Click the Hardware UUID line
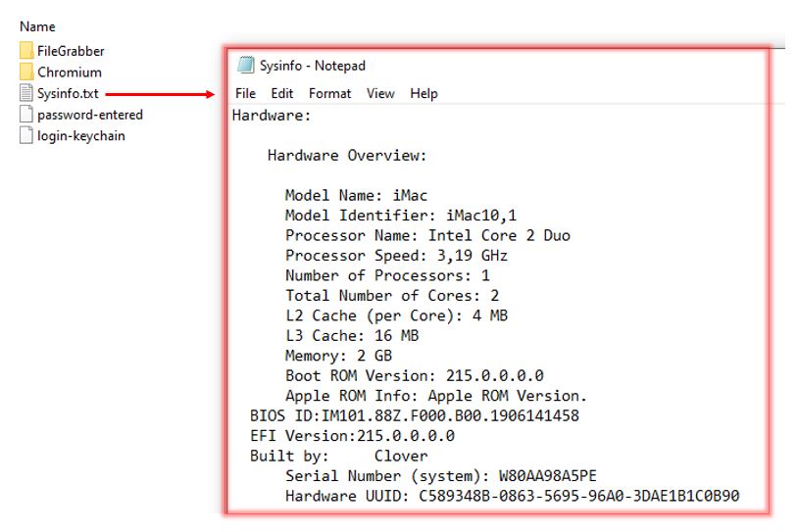 pyautogui.click(x=512, y=496)
